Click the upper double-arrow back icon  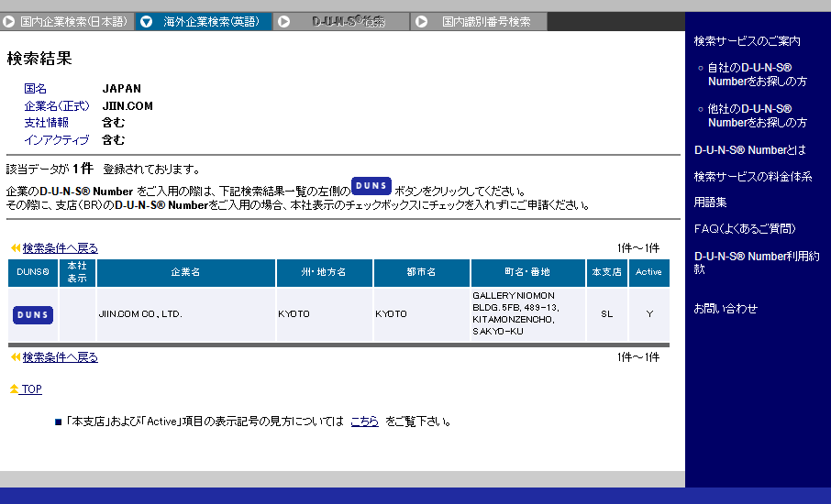(16, 247)
